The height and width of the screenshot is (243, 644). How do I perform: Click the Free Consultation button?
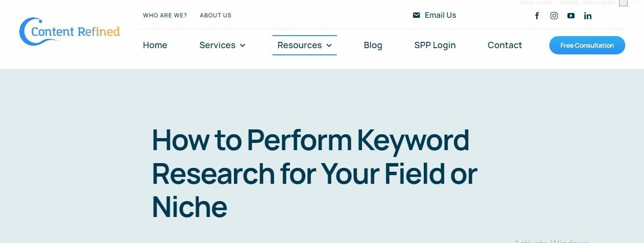pyautogui.click(x=587, y=45)
